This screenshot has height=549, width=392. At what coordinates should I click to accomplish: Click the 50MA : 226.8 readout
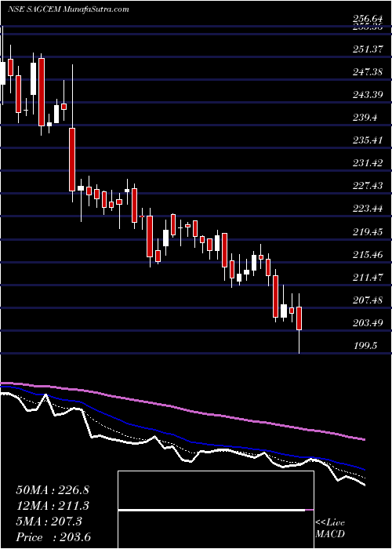click(x=53, y=490)
